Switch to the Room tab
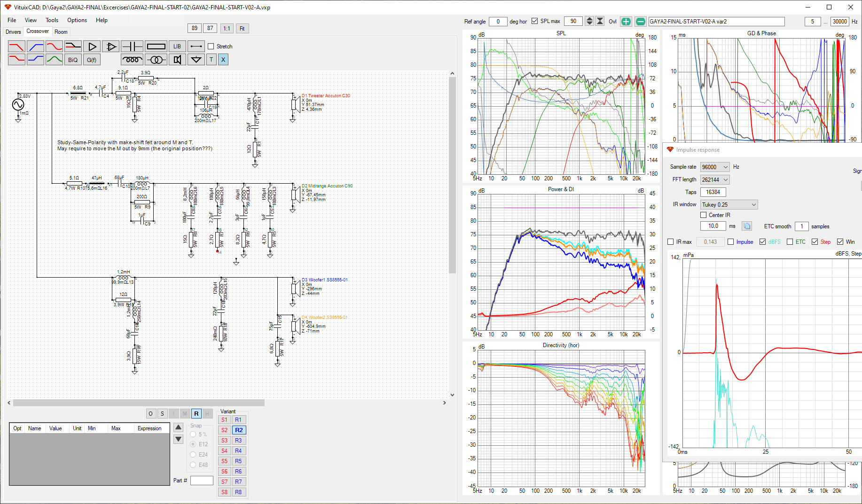 tap(61, 32)
